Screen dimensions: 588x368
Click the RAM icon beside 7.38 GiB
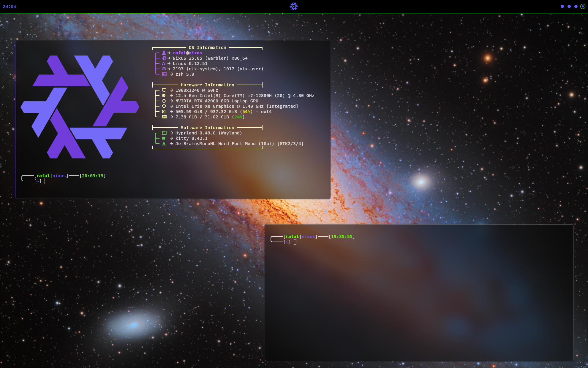coord(164,117)
